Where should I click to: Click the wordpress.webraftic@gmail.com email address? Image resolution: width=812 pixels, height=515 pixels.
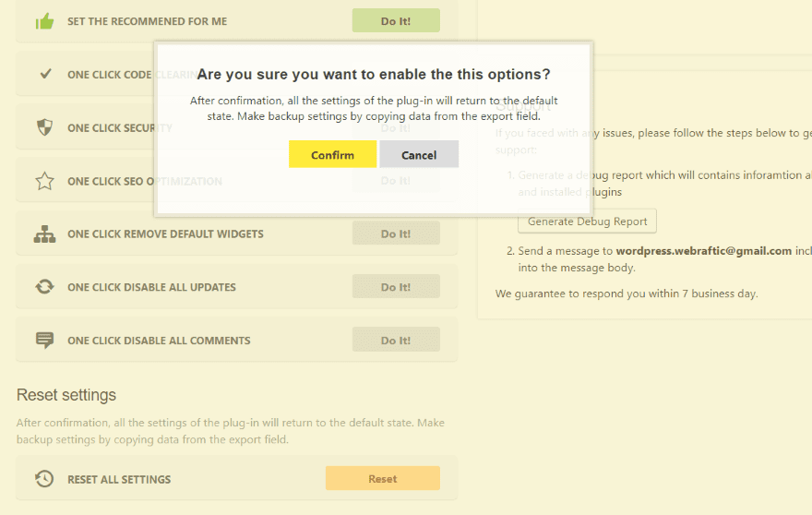(x=704, y=251)
